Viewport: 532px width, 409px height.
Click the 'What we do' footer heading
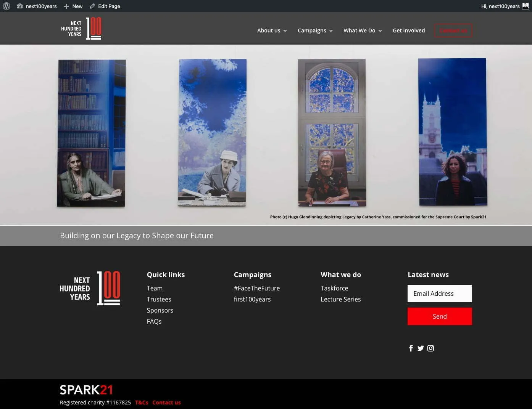[341, 274]
